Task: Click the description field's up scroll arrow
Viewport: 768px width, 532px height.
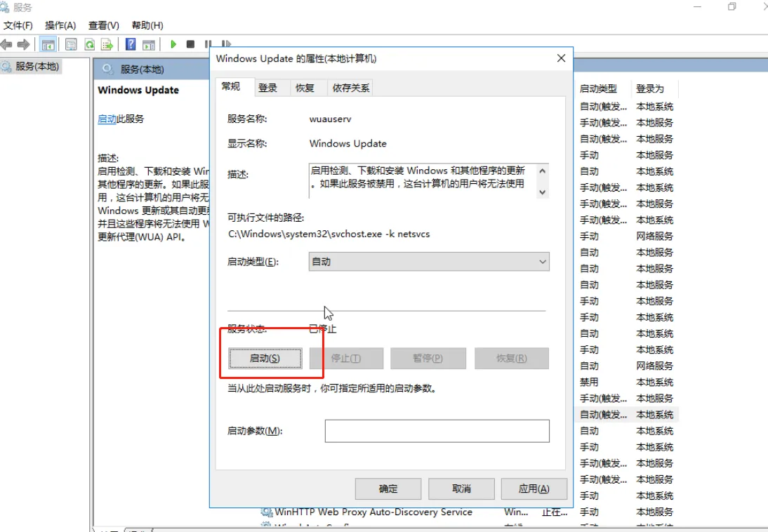Action: click(x=543, y=170)
